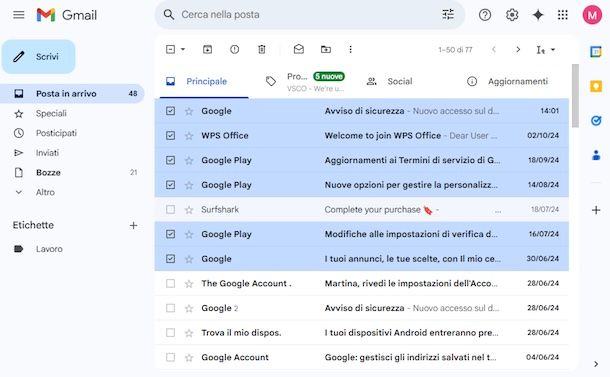Open Google Calendar side panel
This screenshot has height=377, width=610.
(x=596, y=51)
